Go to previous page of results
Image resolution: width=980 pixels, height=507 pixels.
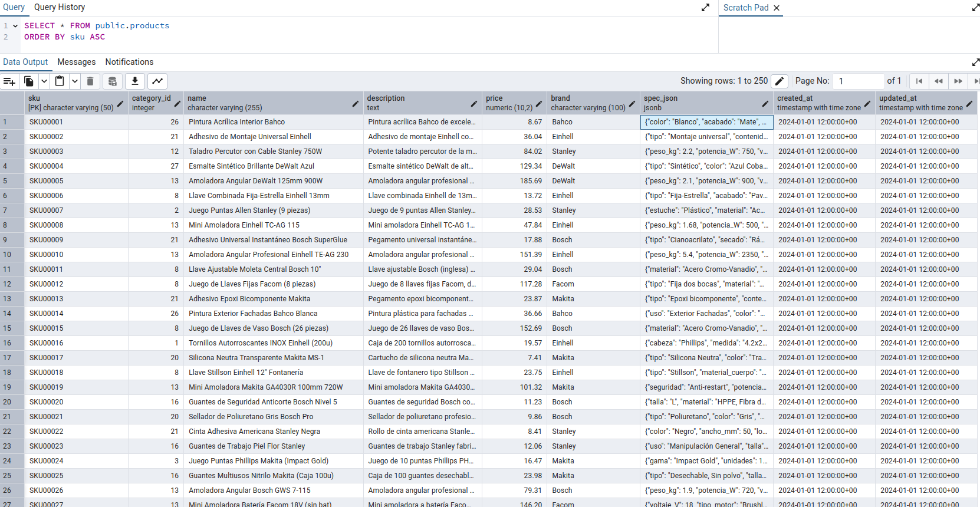point(939,81)
